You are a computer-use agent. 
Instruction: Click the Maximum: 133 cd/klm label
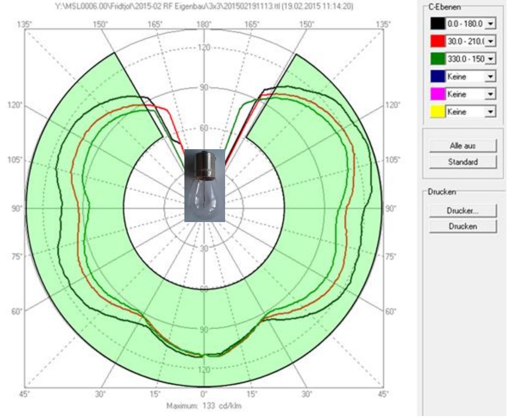click(x=204, y=405)
